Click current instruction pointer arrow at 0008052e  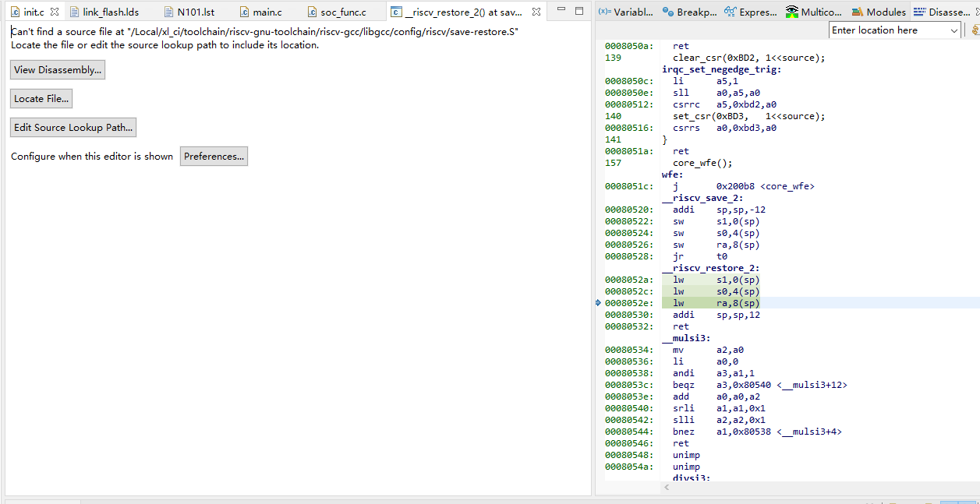point(598,303)
